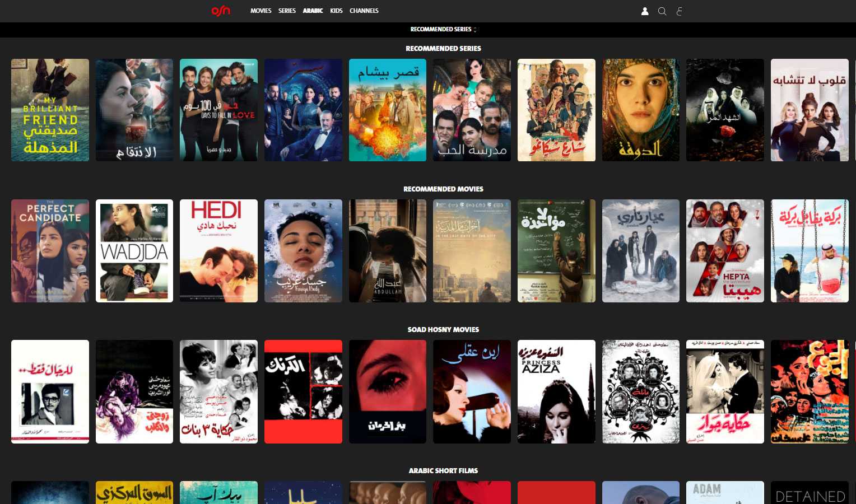The width and height of the screenshot is (856, 504).
Task: Open the Hedi movie poster
Action: [x=218, y=251]
